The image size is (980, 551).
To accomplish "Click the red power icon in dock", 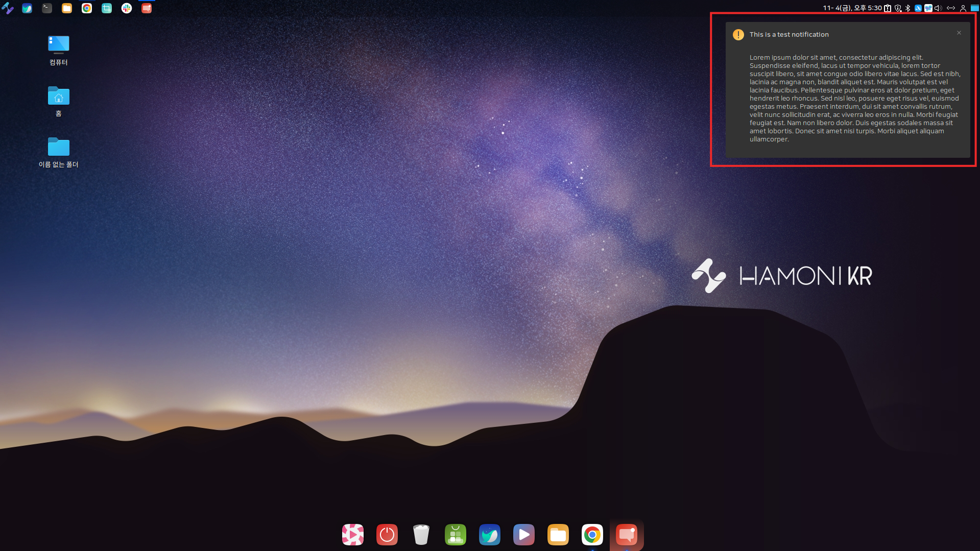I will click(x=387, y=535).
